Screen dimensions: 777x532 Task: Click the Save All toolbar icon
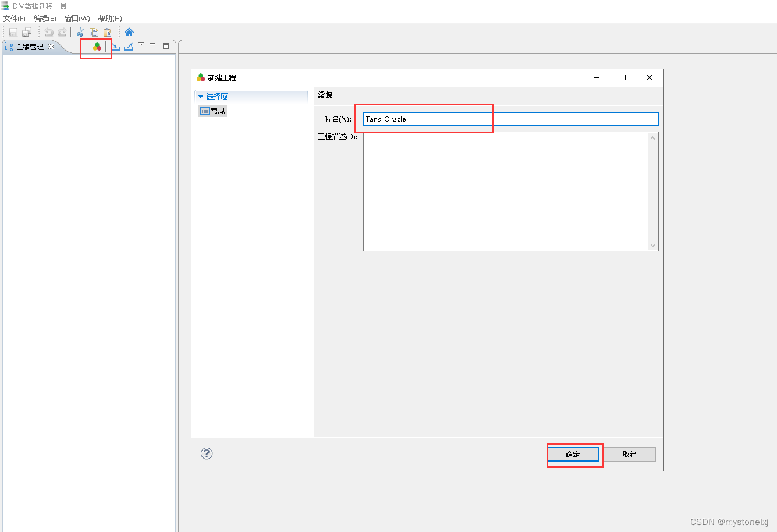pyautogui.click(x=27, y=32)
